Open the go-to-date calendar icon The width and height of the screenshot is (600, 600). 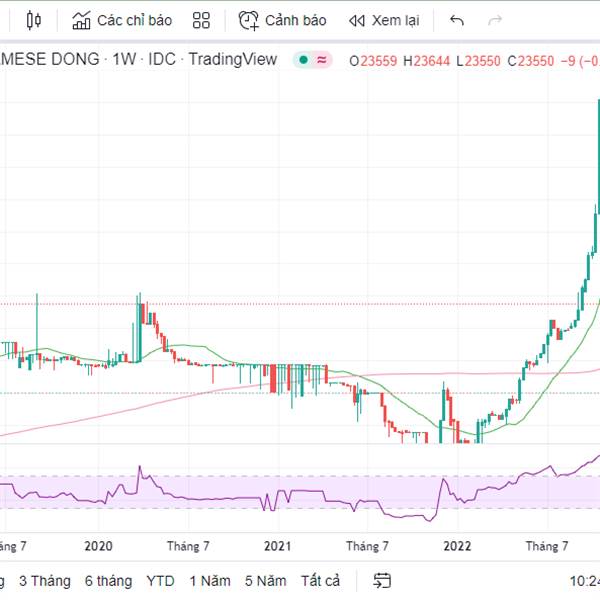point(382,581)
